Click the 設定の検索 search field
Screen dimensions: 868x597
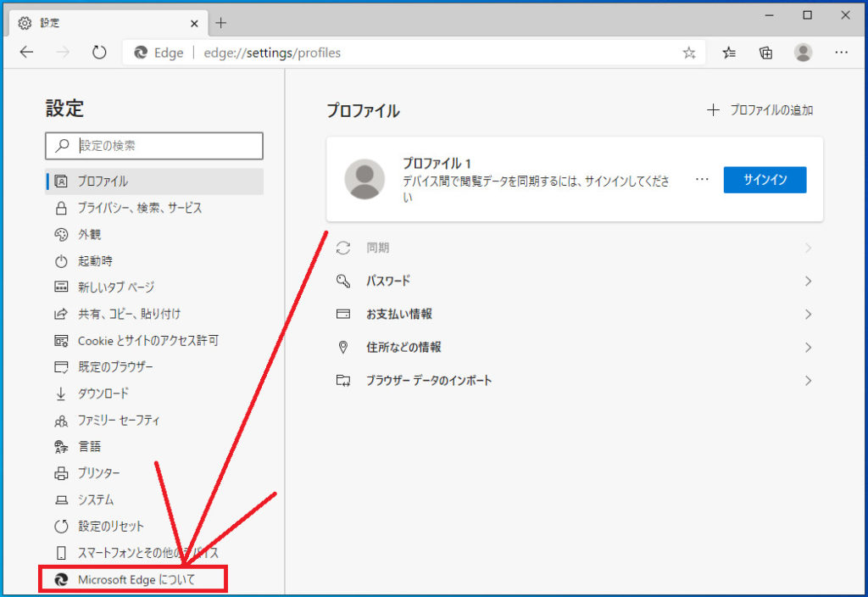[x=165, y=146]
